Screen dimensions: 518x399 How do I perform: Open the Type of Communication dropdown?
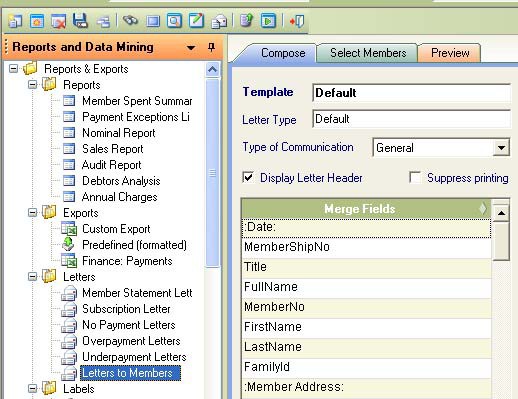point(501,148)
